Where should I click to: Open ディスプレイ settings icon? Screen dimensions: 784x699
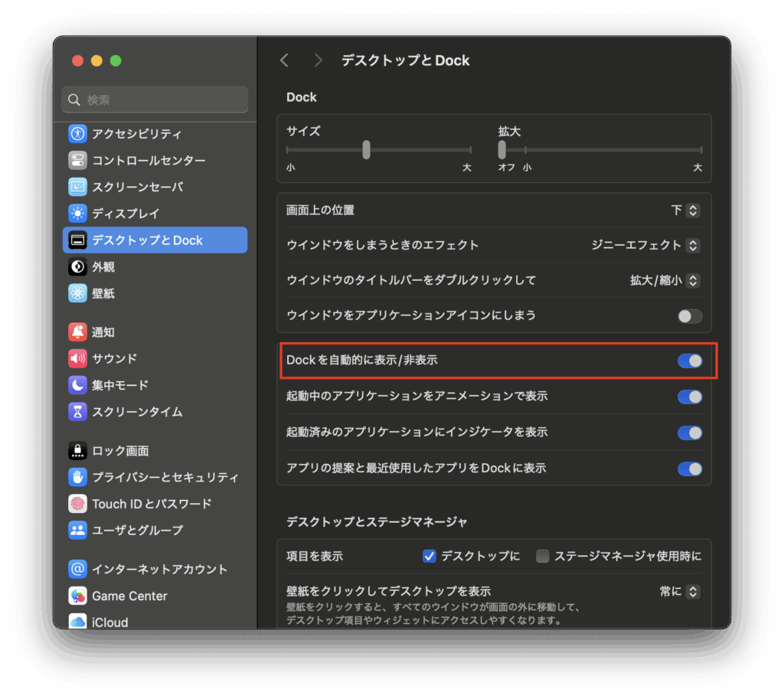click(x=77, y=214)
